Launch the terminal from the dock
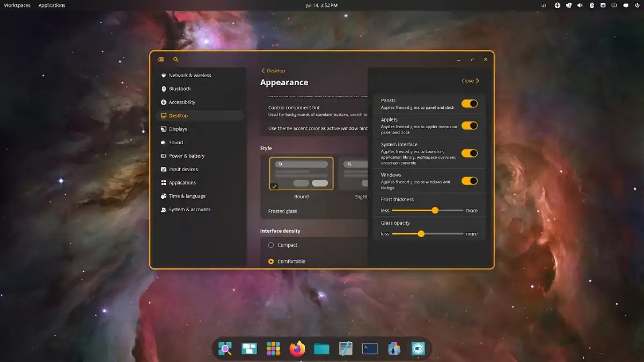The height and width of the screenshot is (362, 644). click(x=370, y=349)
